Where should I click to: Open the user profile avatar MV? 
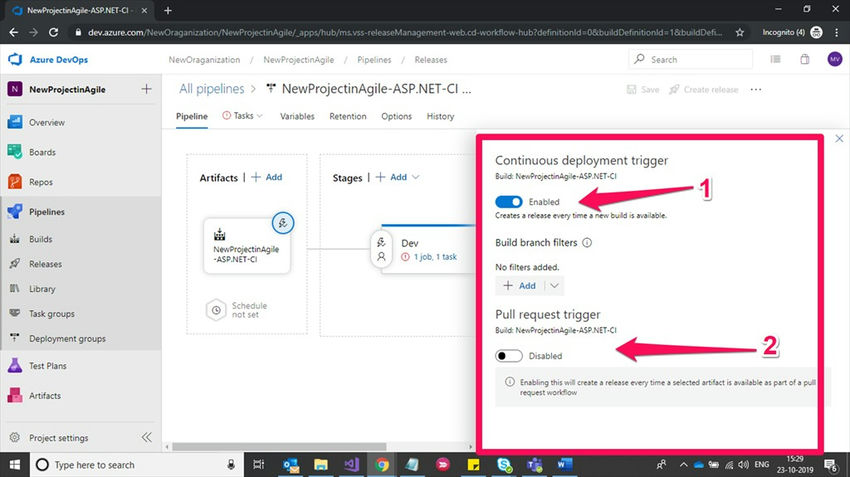835,59
